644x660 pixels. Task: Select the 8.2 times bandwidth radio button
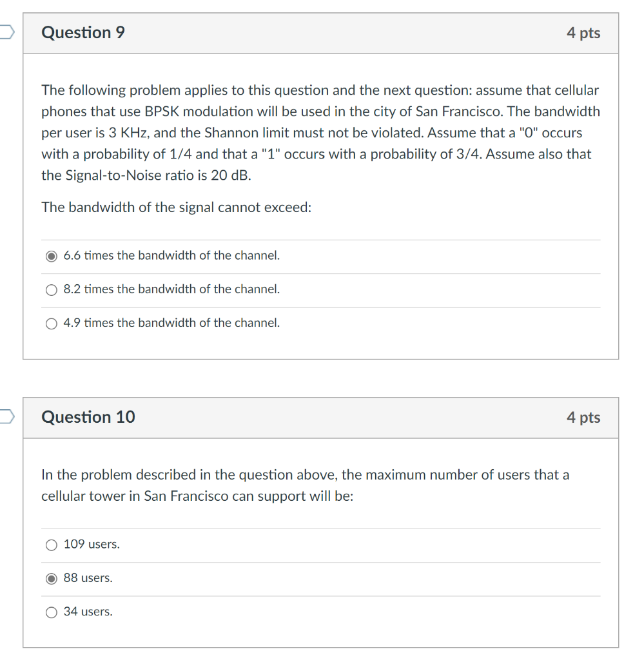pyautogui.click(x=51, y=289)
